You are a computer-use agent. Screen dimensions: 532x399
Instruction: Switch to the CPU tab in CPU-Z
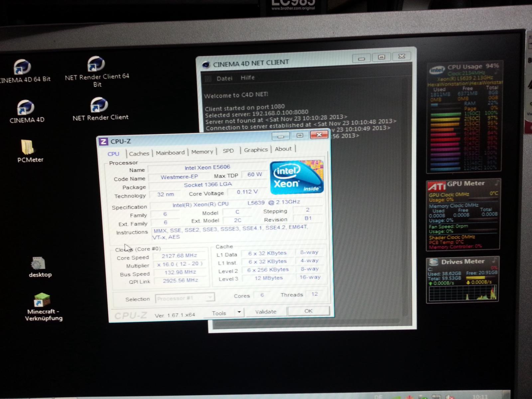coord(113,154)
